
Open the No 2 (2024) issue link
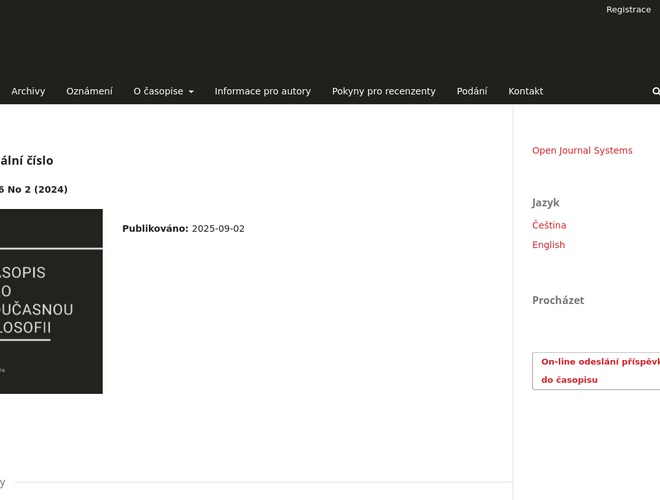34,189
